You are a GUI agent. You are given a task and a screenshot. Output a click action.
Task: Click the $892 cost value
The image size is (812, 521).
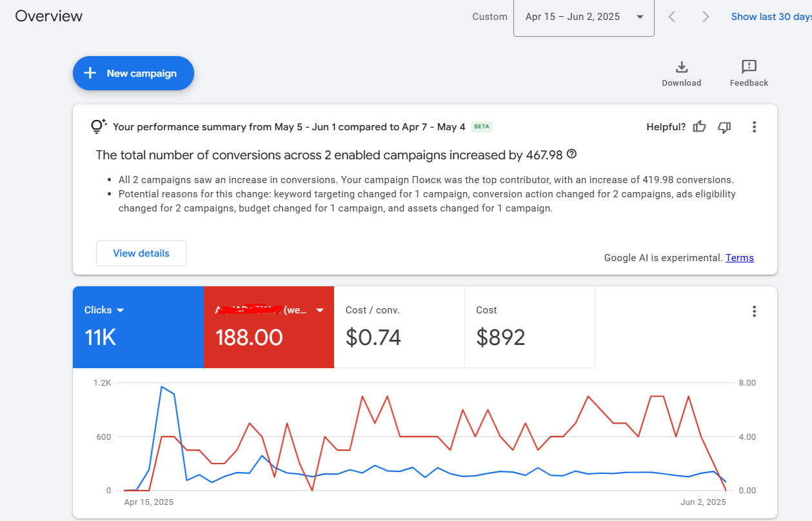pos(500,337)
